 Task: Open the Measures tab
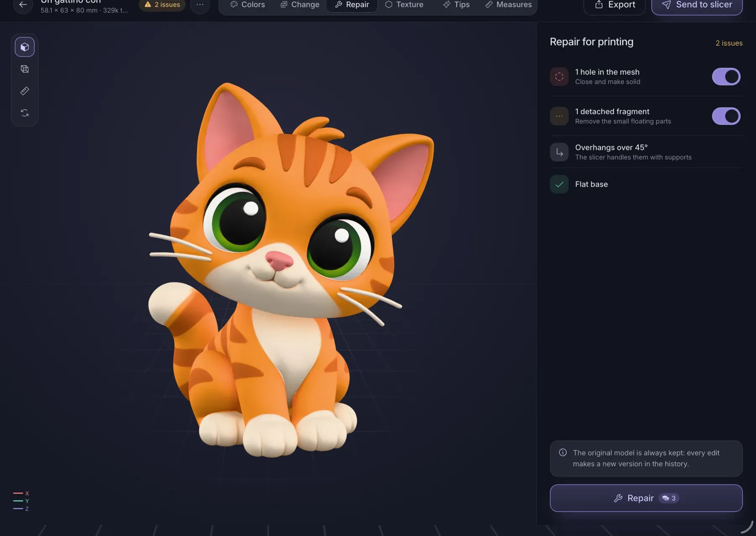point(508,5)
